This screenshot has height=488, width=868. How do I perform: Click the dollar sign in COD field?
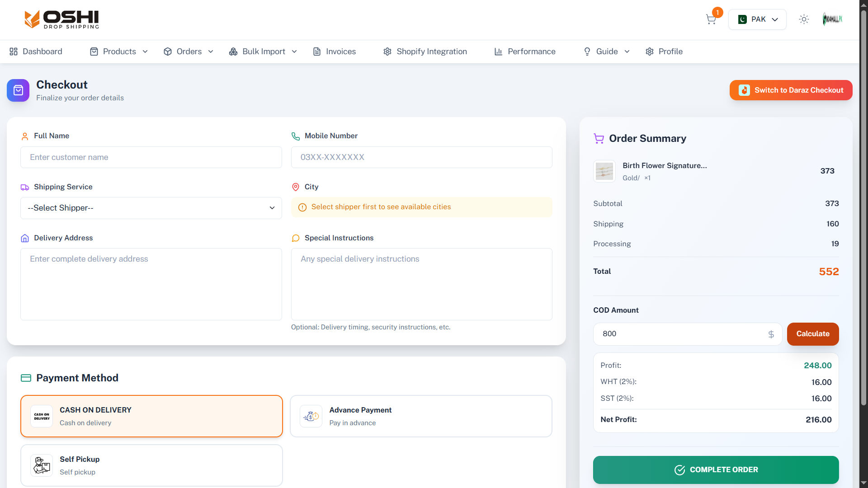pyautogui.click(x=771, y=334)
